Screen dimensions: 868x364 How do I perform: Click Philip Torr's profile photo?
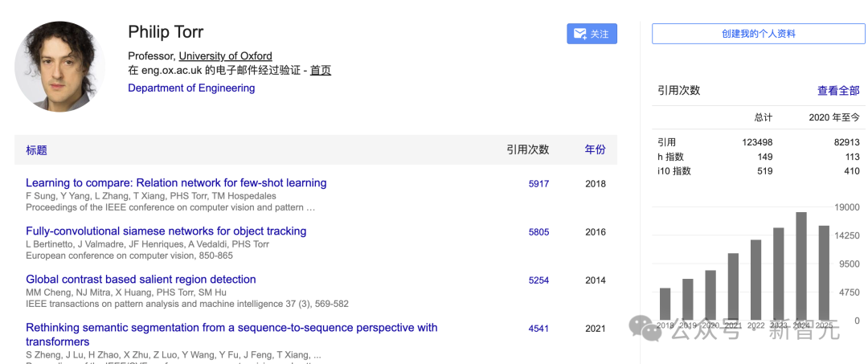60,66
